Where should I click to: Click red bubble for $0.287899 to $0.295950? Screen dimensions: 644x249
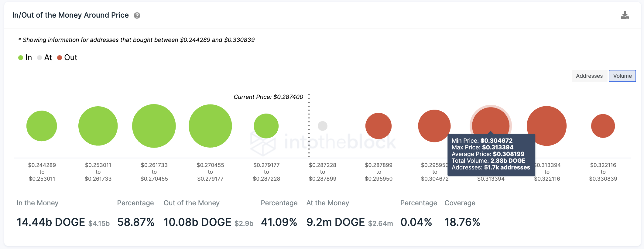click(x=379, y=126)
